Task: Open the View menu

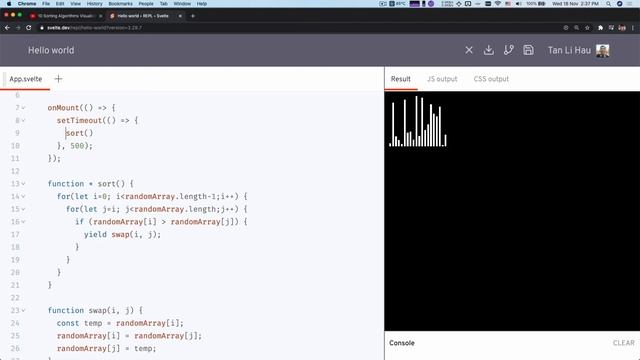Action: [x=76, y=4]
